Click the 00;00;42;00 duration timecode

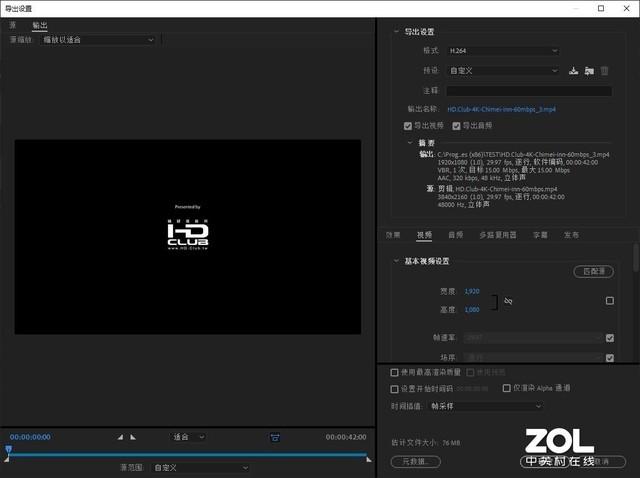(346, 437)
